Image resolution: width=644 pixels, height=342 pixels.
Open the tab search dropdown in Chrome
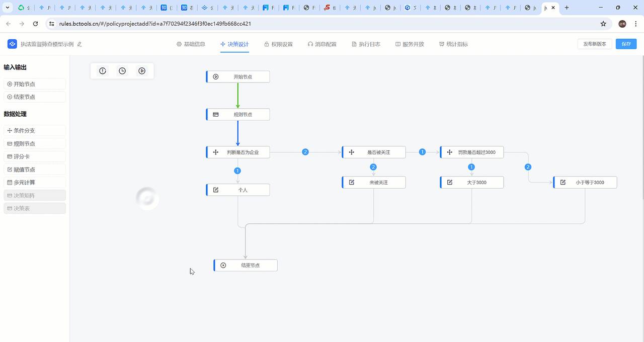(8, 8)
